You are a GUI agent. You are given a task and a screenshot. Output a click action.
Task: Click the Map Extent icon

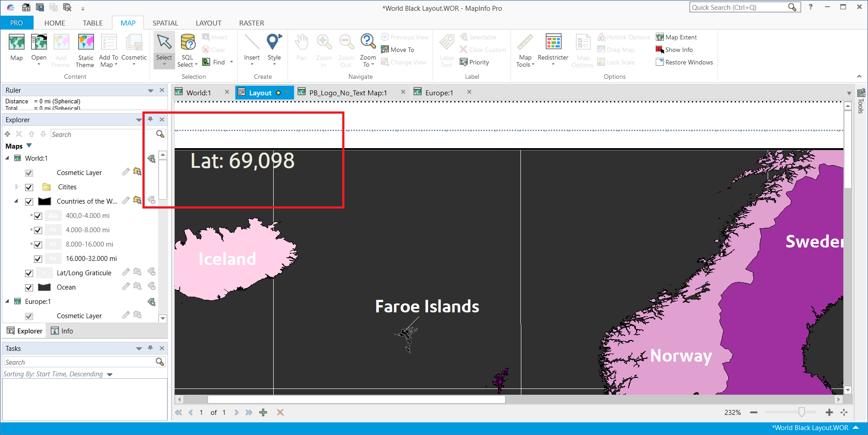660,37
